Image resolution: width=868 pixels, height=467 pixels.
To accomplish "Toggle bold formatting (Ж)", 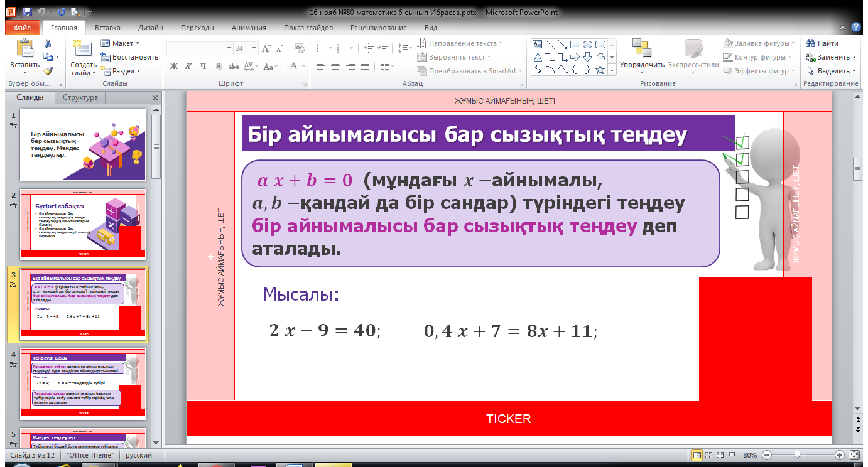I will pos(174,66).
